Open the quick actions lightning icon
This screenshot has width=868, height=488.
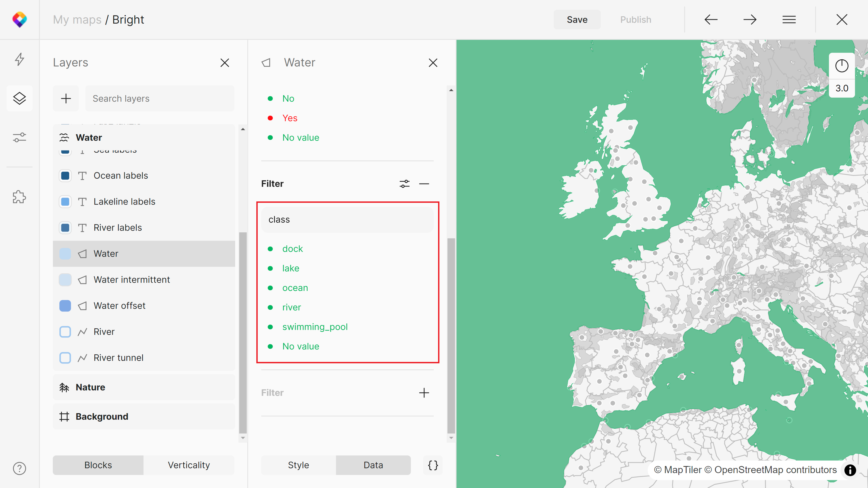click(19, 59)
